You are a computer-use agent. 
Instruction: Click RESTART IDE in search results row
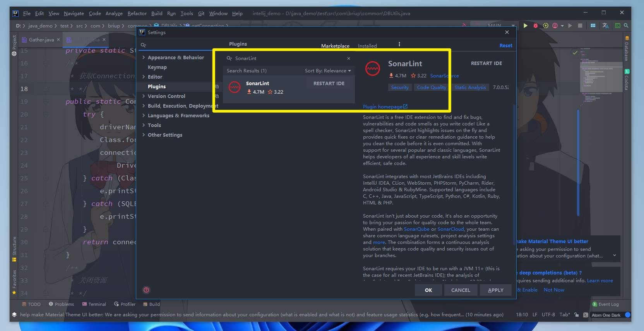[329, 84]
